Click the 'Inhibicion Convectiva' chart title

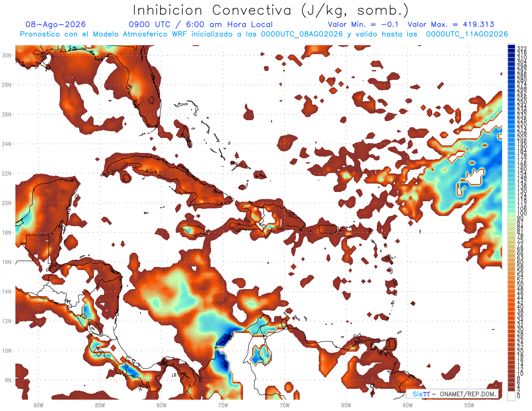(271, 10)
